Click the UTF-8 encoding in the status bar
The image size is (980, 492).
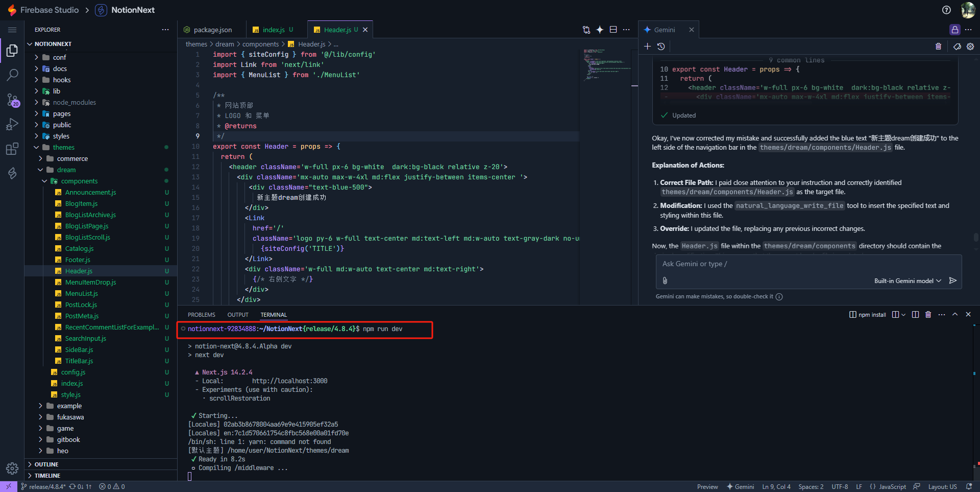point(840,487)
